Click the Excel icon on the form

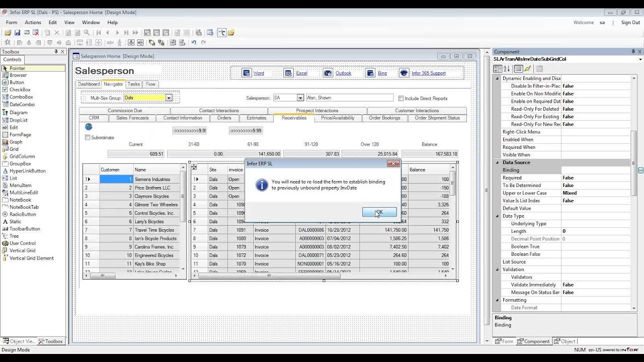(x=288, y=73)
